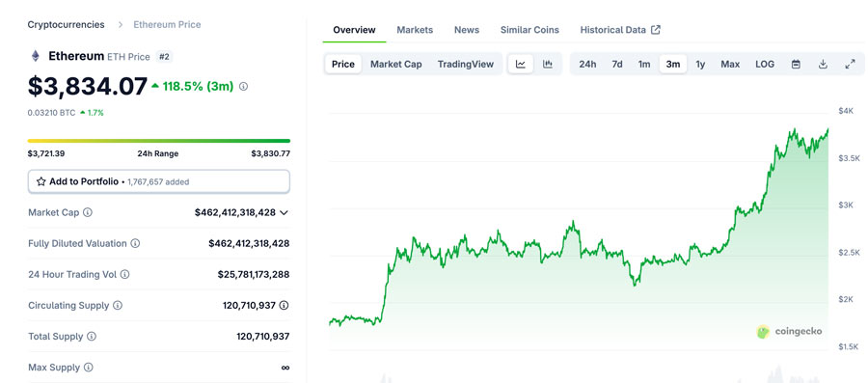The height and width of the screenshot is (383, 868).
Task: Select the 1y time range
Action: pyautogui.click(x=700, y=65)
